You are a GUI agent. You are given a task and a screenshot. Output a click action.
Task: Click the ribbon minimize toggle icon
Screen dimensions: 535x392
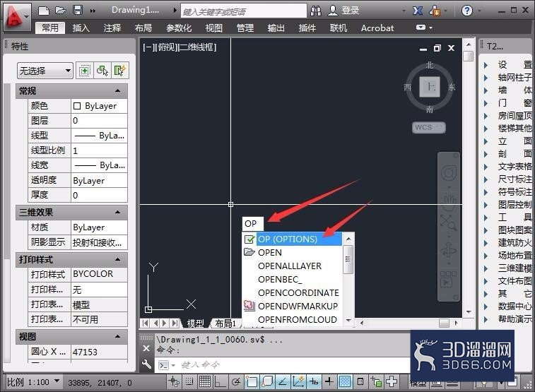(x=421, y=28)
